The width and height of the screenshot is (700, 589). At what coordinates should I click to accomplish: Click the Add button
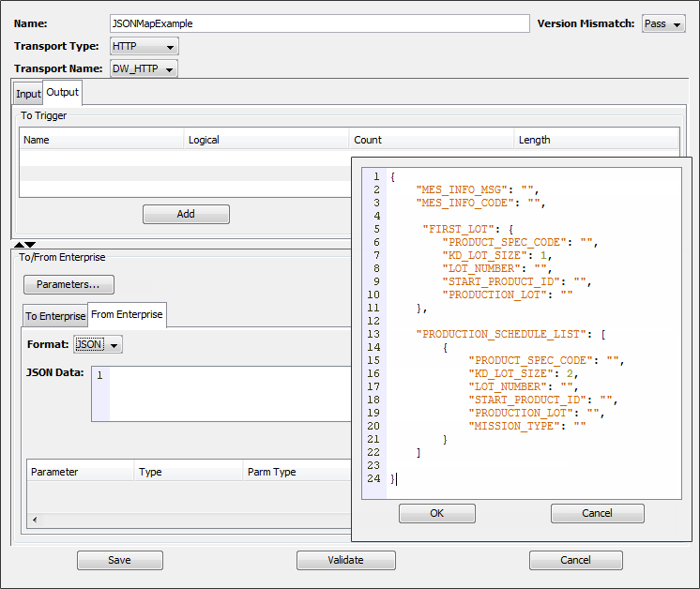pyautogui.click(x=186, y=214)
